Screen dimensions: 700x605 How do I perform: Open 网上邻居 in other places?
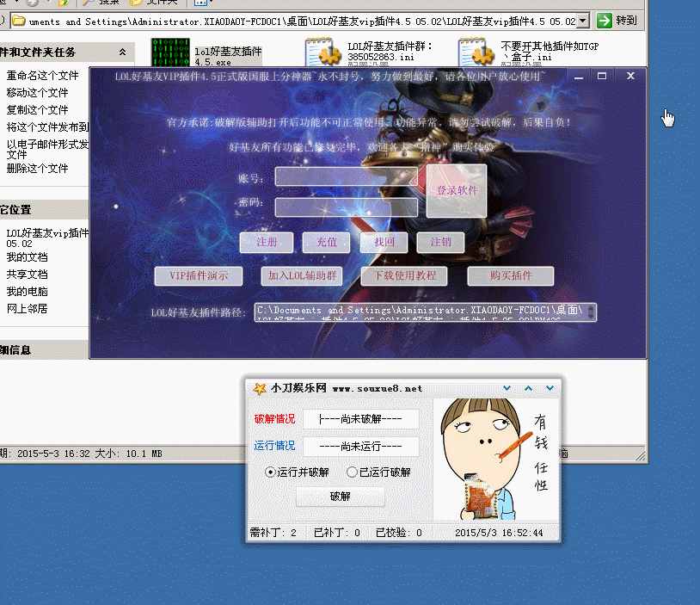27,308
